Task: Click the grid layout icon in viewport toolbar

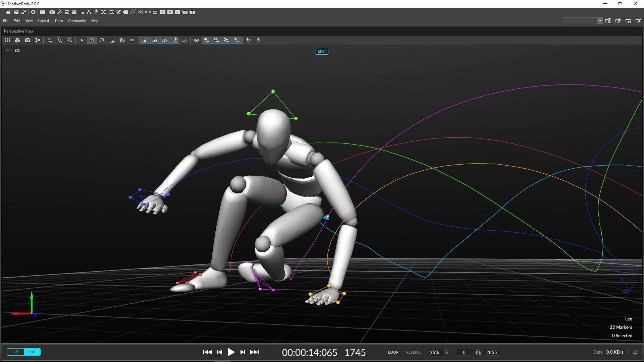Action: click(x=7, y=40)
